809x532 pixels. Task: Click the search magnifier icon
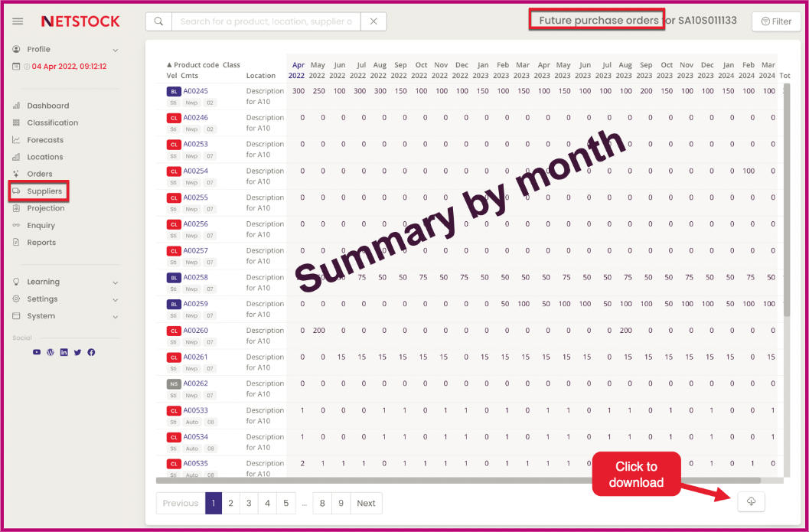coord(159,21)
